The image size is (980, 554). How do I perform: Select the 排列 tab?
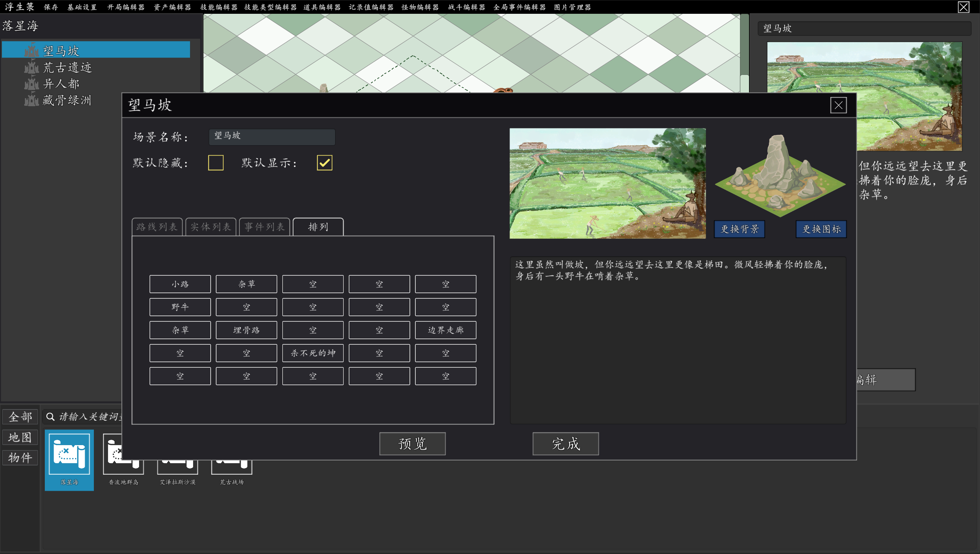coord(318,227)
